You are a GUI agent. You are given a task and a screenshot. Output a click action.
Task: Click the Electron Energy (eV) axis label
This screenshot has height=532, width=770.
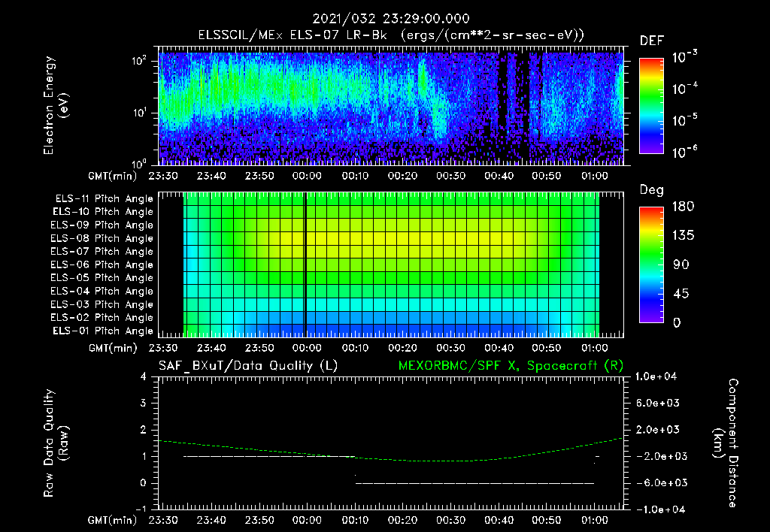coord(56,105)
